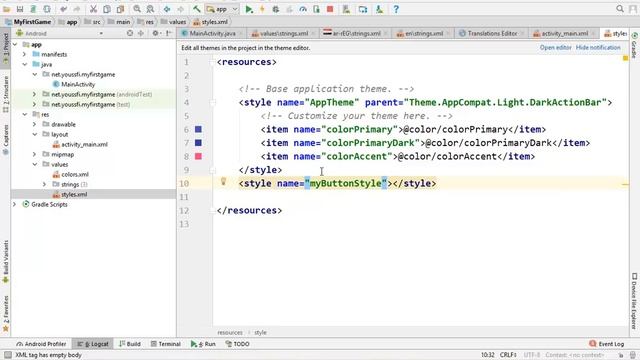This screenshot has height=360, width=640.
Task: Open the SDK Manager toolbar icon
Action: (379, 9)
